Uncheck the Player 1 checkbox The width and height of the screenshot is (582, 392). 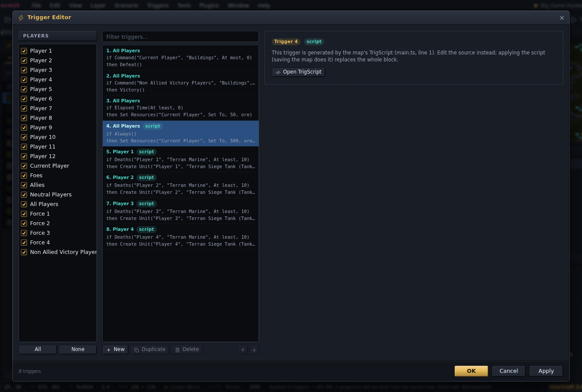24,51
